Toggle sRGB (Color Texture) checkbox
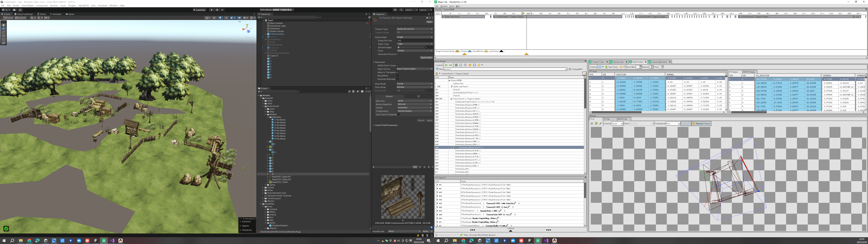The width and height of the screenshot is (868, 244). 398,65
